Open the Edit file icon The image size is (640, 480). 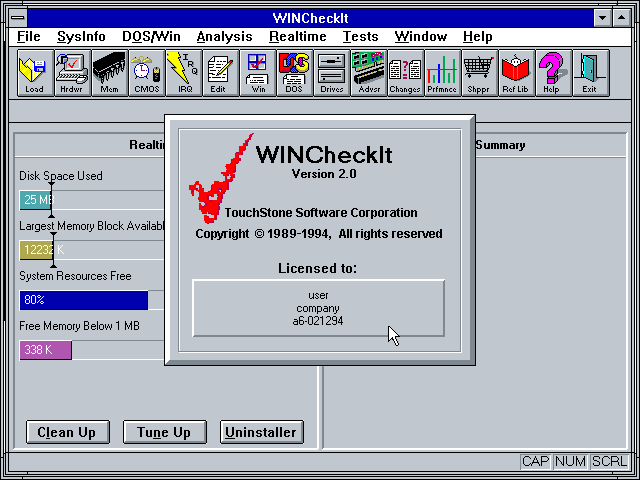[x=220, y=73]
